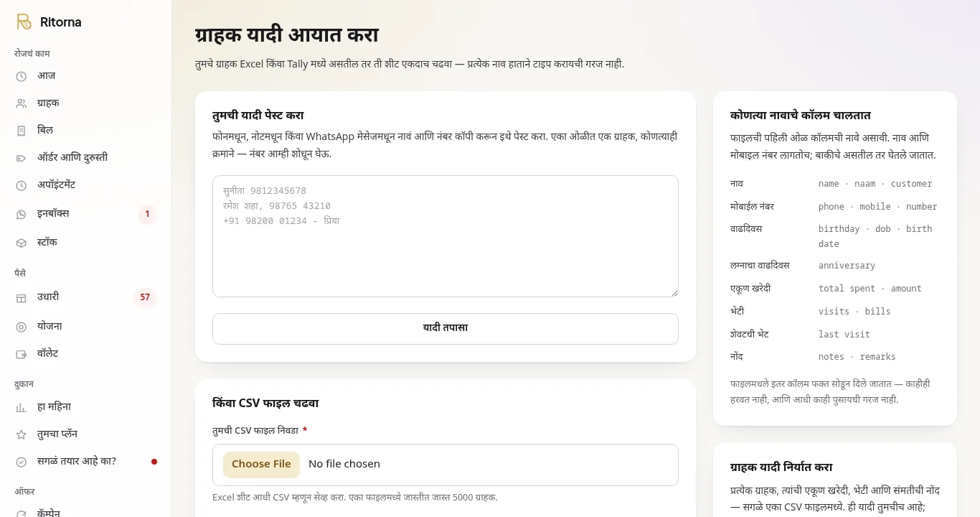Open उधारी in the sidebar
980x517 pixels.
point(86,297)
